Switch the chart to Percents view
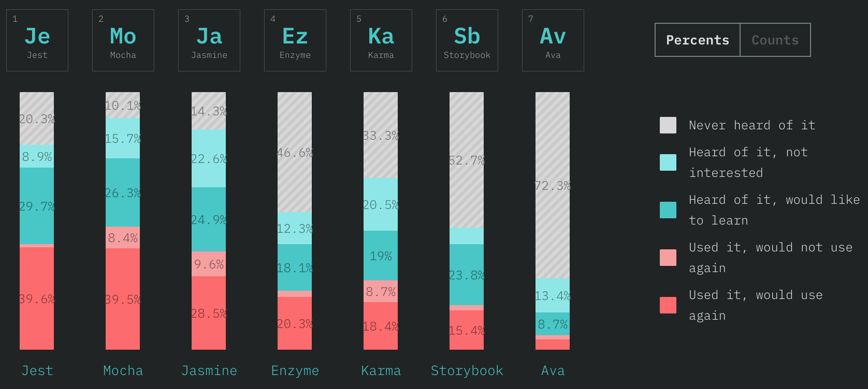 [698, 40]
